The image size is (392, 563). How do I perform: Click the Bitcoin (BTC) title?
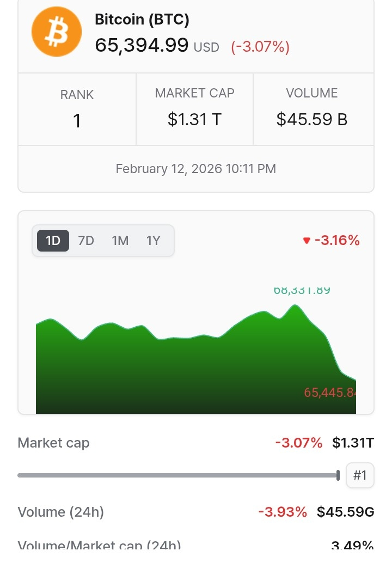tap(142, 20)
